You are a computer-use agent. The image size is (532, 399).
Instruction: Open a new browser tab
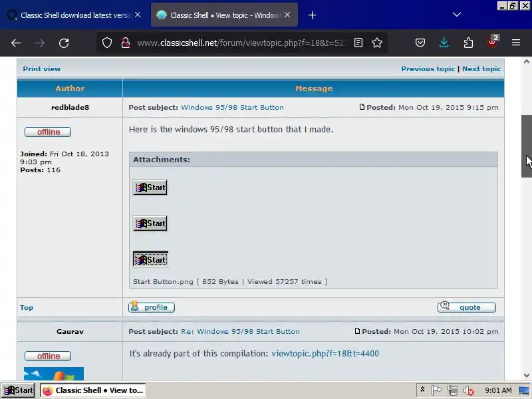tap(312, 15)
